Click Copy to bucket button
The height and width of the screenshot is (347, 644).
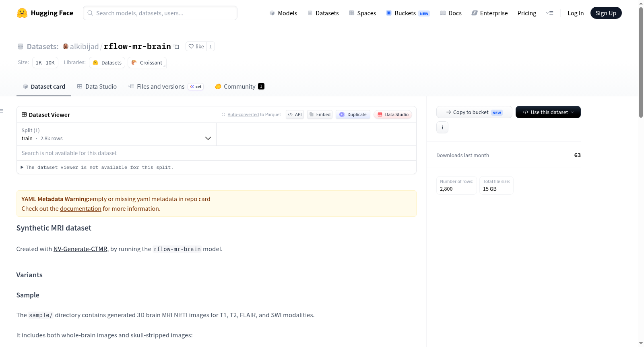pos(474,112)
